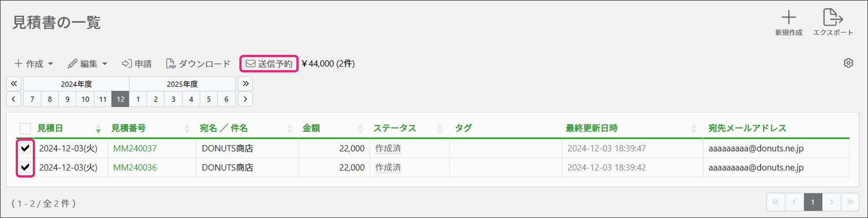This screenshot has width=868, height=218.
Task: Click the next month single arrow
Action: coord(245,99)
